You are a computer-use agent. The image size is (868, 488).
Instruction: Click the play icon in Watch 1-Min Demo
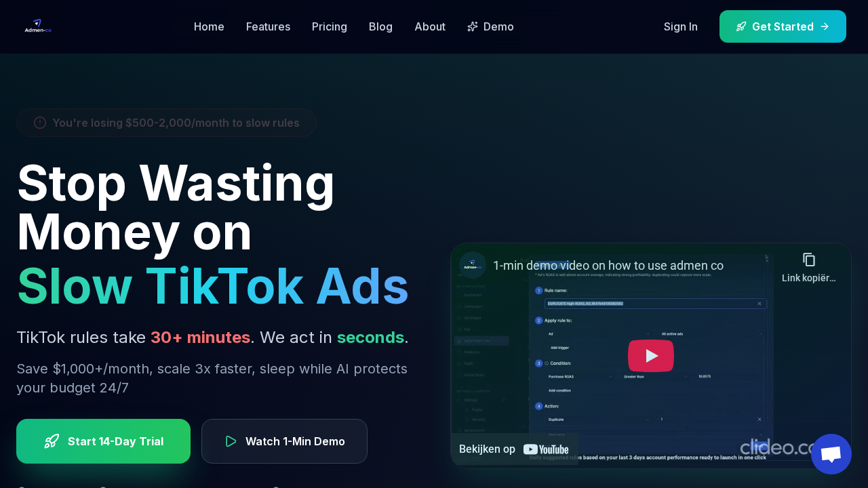click(231, 441)
